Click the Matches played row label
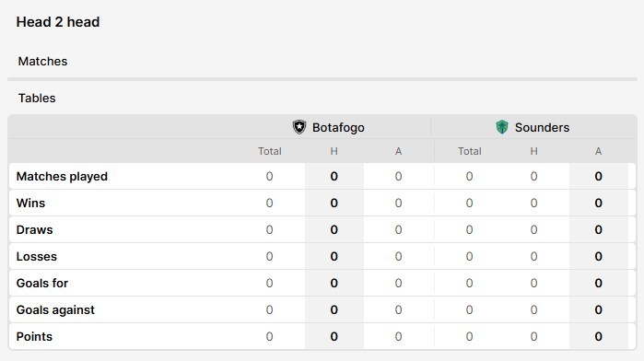 pyautogui.click(x=62, y=177)
